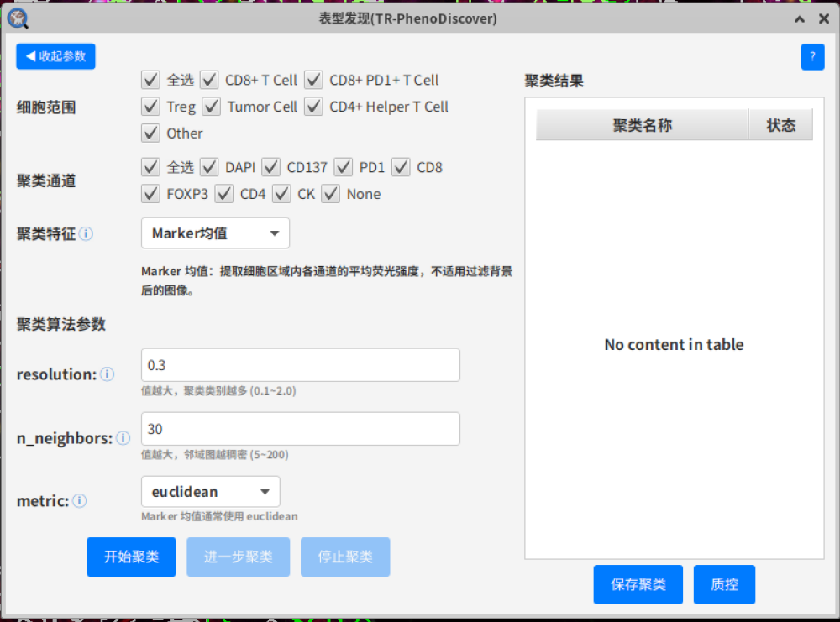840x622 pixels.
Task: Open the Marker均值 feature dropdown
Action: click(215, 233)
